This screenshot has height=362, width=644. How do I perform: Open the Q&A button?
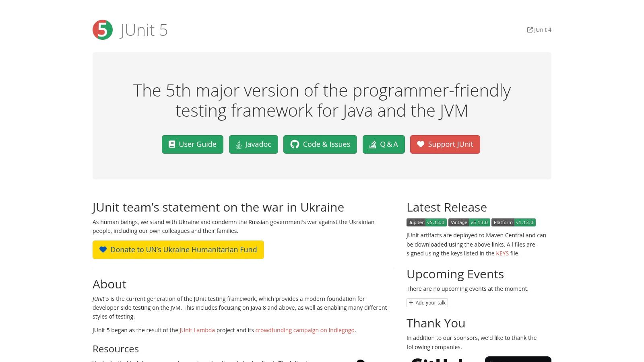384,144
